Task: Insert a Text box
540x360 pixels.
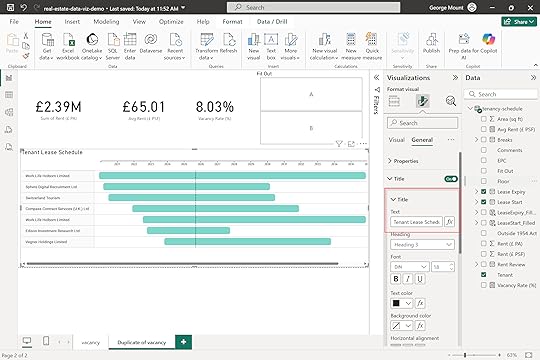Action: pyautogui.click(x=271, y=47)
